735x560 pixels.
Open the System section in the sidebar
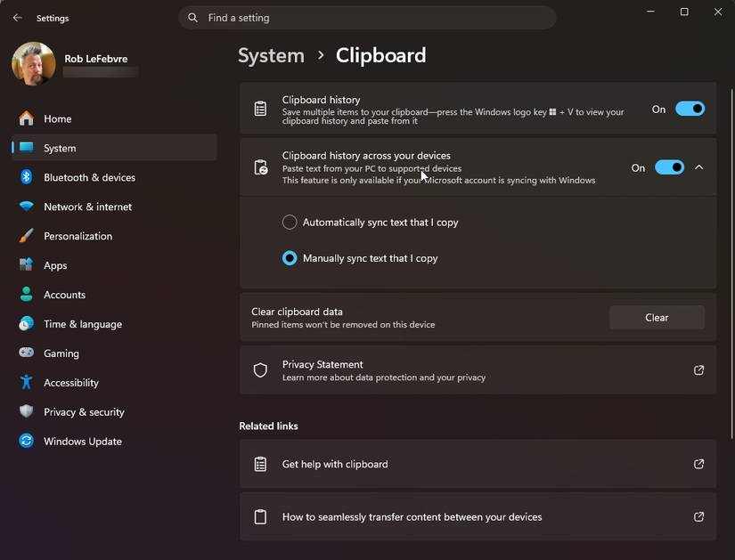[60, 148]
